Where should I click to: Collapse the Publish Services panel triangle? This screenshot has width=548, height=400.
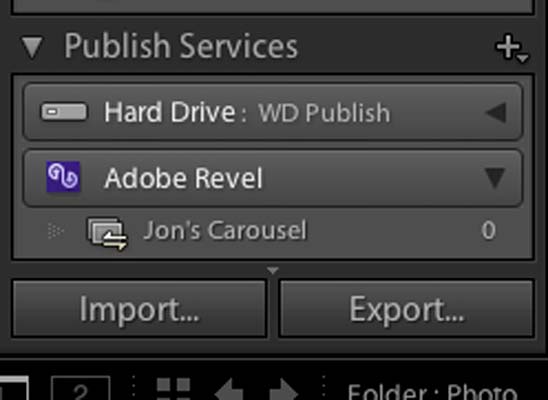[x=32, y=47]
